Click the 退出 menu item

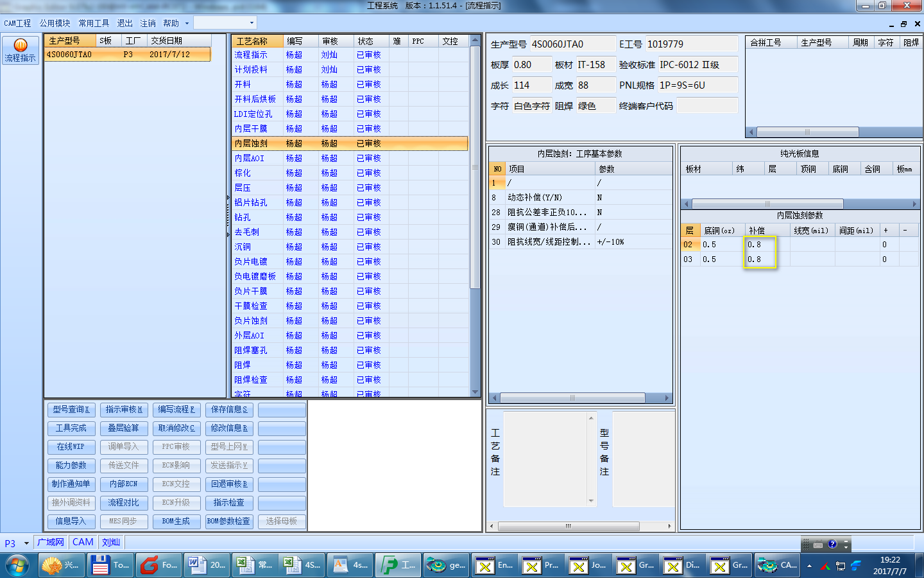click(124, 23)
